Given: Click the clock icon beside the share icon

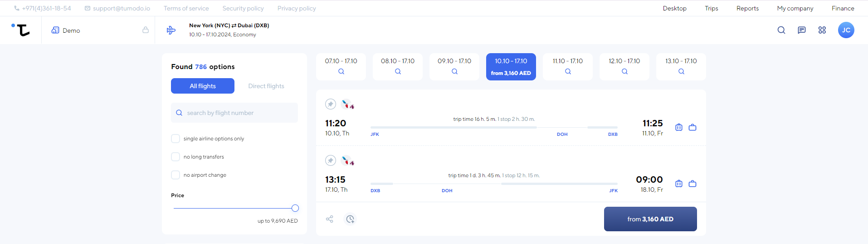Looking at the screenshot, I should point(350,219).
